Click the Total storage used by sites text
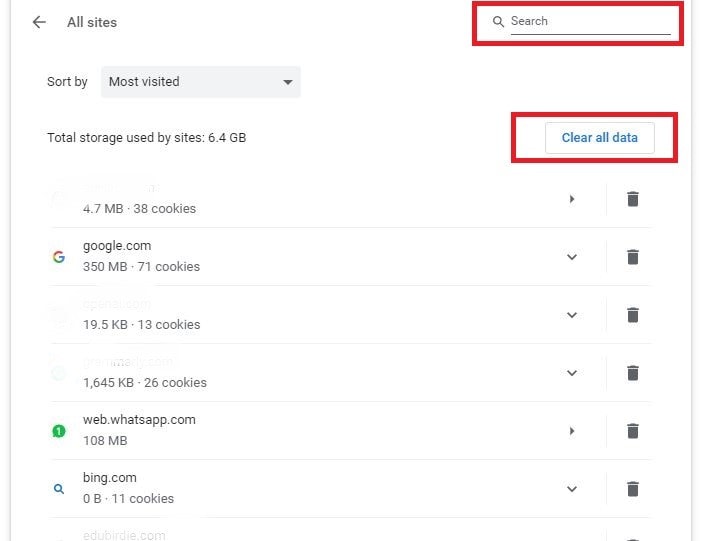 coord(146,138)
